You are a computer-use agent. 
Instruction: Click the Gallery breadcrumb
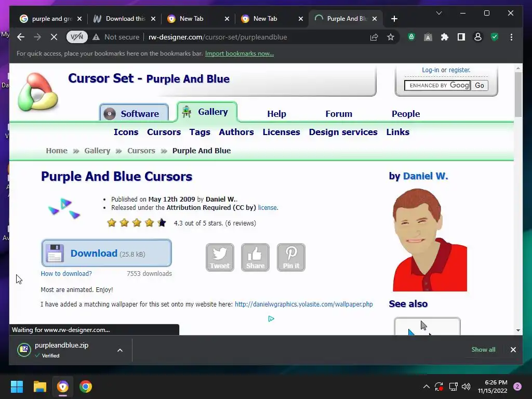coord(97,151)
